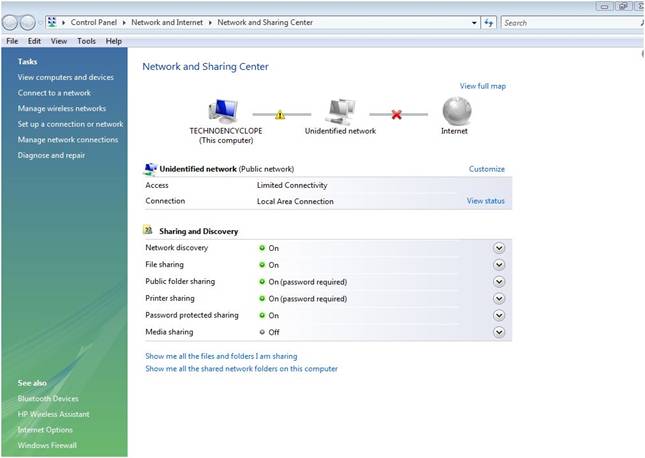The height and width of the screenshot is (458, 645).
Task: Click View status for Local Area Connection
Action: (485, 201)
